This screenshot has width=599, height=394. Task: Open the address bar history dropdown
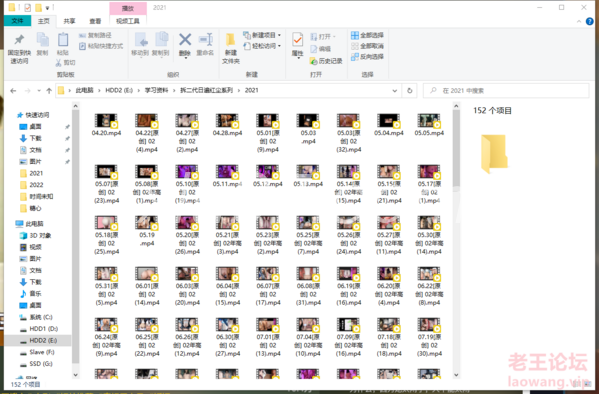pyautogui.click(x=395, y=91)
